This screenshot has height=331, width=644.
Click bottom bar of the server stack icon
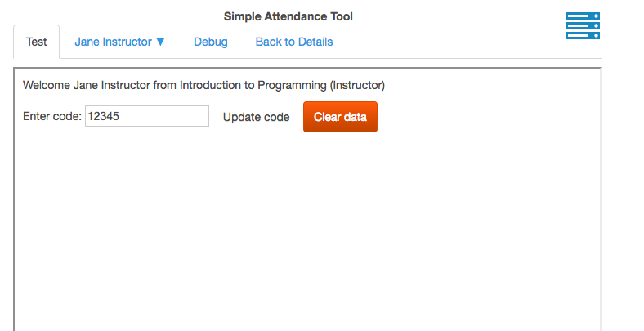(x=583, y=35)
